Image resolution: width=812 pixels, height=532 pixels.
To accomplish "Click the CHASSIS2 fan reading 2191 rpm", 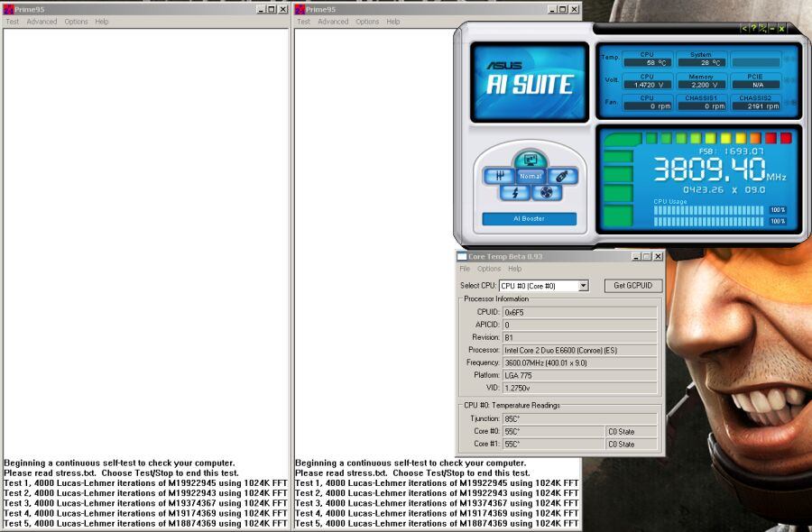I will pyautogui.click(x=755, y=105).
